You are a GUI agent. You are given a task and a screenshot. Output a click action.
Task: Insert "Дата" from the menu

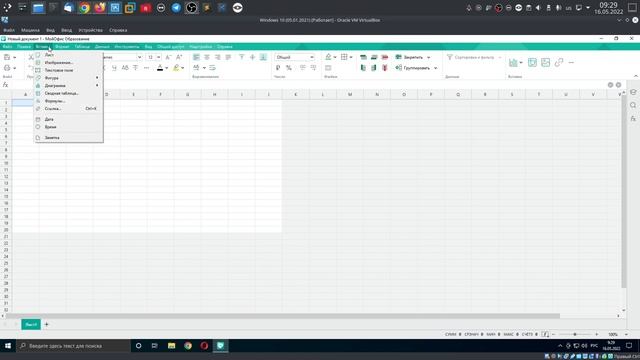[x=49, y=119]
